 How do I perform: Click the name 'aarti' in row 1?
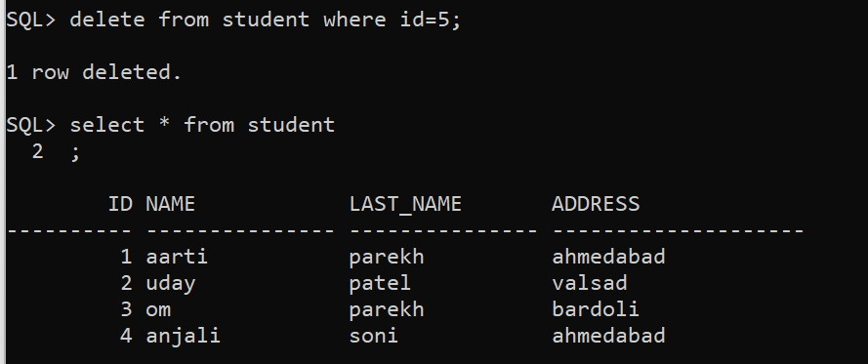coord(177,257)
